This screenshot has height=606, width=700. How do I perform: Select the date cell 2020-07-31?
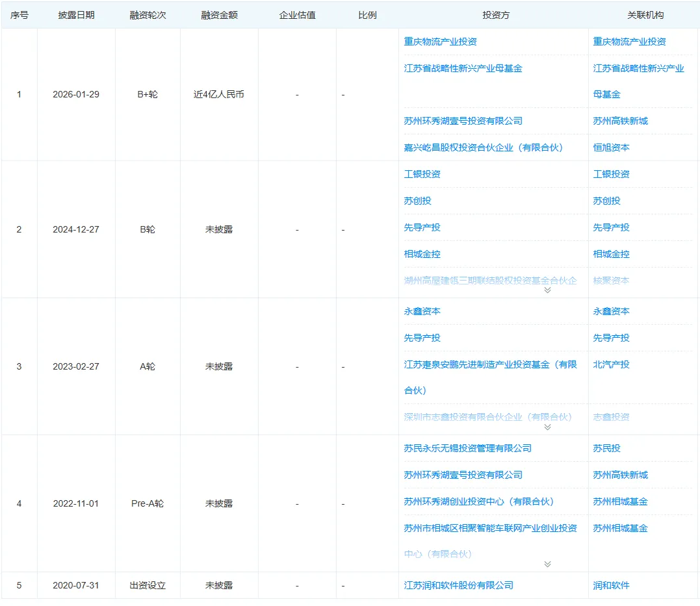tap(76, 585)
